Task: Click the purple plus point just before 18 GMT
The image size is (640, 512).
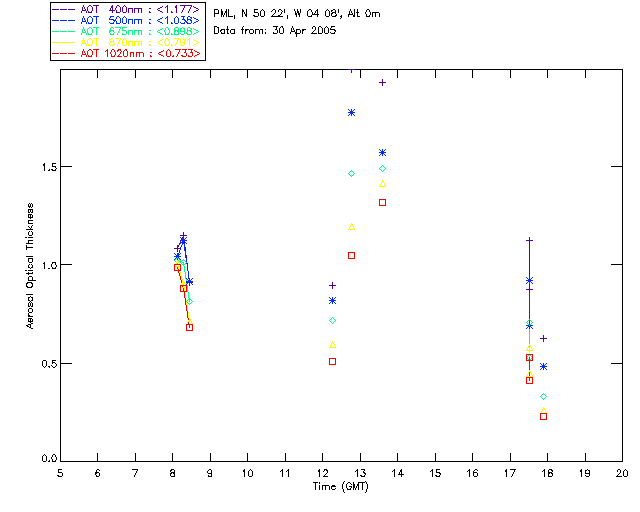Action: 543,338
